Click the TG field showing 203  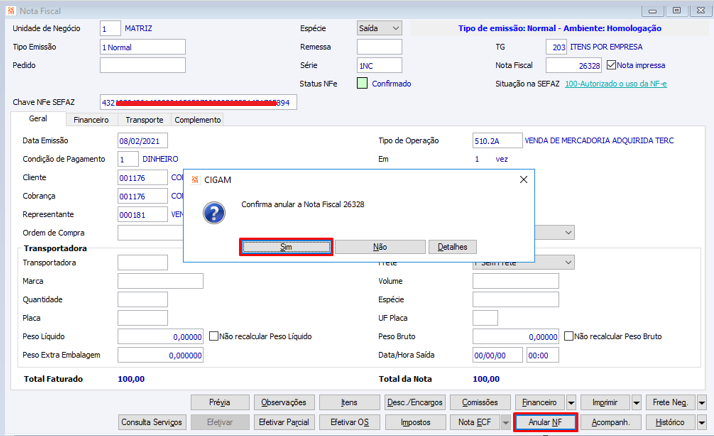[x=556, y=47]
